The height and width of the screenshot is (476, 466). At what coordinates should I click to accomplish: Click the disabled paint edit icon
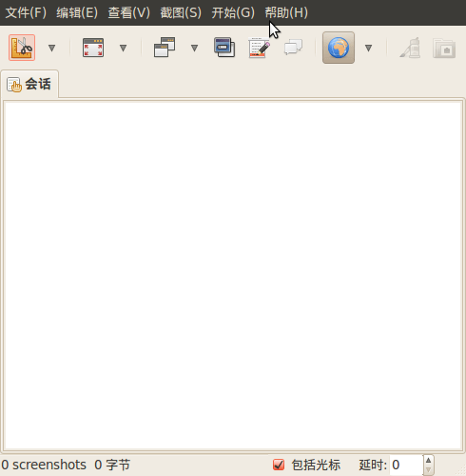[x=410, y=48]
